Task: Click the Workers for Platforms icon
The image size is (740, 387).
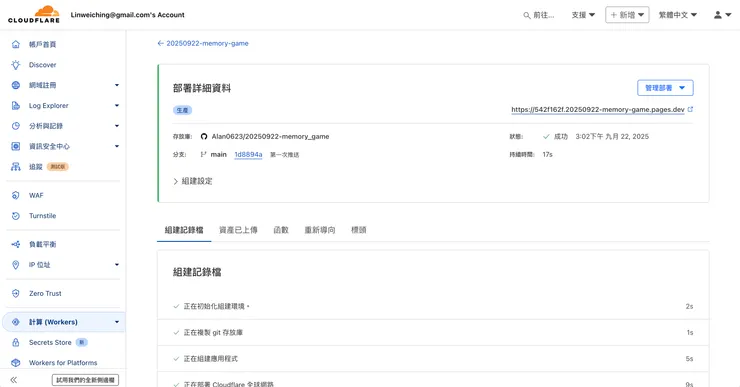Action: pos(16,362)
